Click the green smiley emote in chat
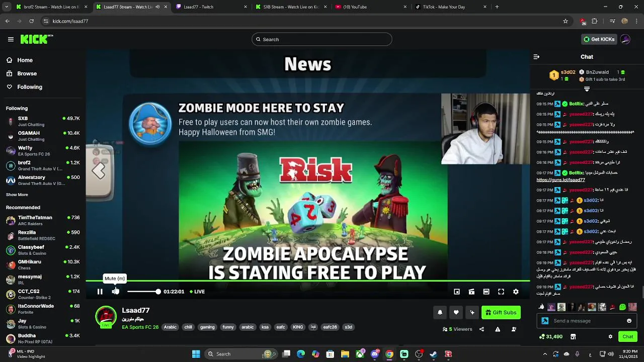The width and height of the screenshot is (644, 362). click(x=622, y=307)
